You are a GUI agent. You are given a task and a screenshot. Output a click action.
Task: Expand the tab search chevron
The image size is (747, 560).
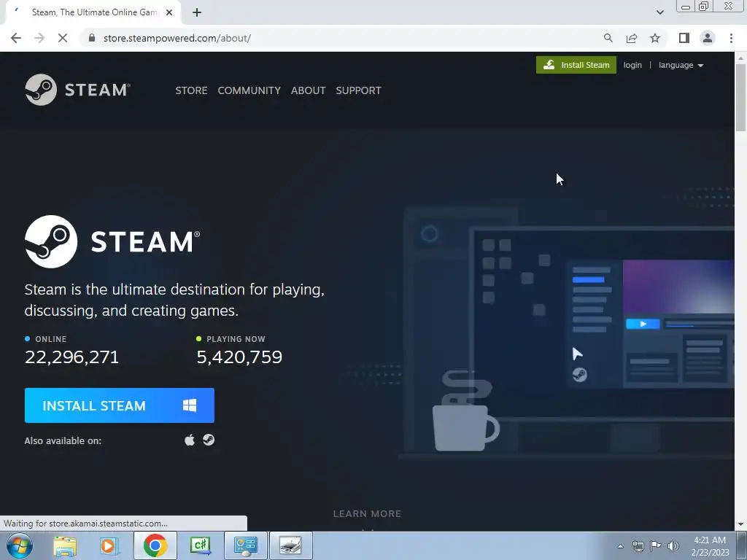659,12
